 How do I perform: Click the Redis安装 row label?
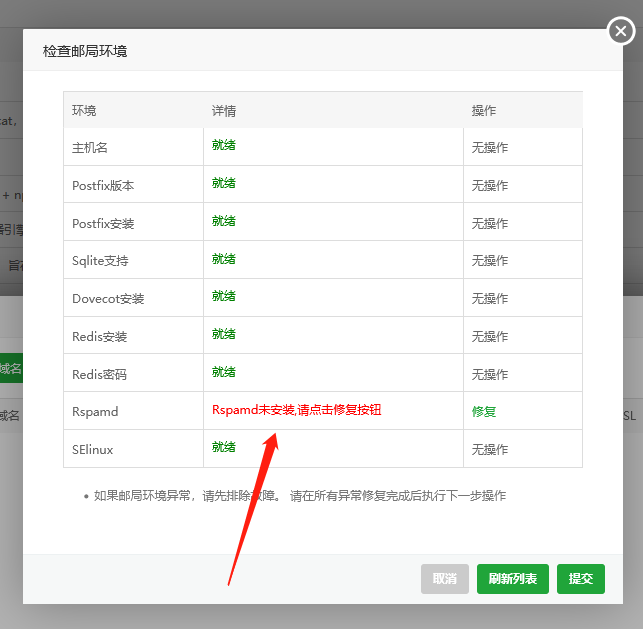[99, 337]
